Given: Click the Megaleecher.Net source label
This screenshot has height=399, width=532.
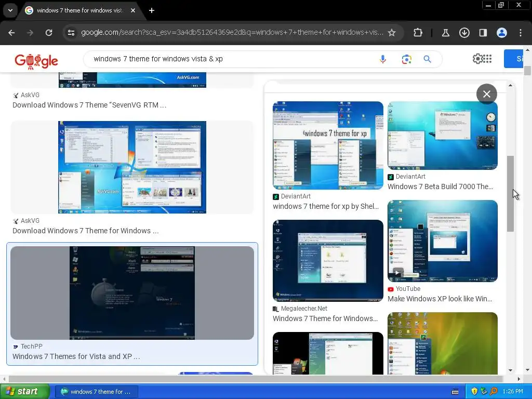Looking at the screenshot, I should (x=304, y=309).
